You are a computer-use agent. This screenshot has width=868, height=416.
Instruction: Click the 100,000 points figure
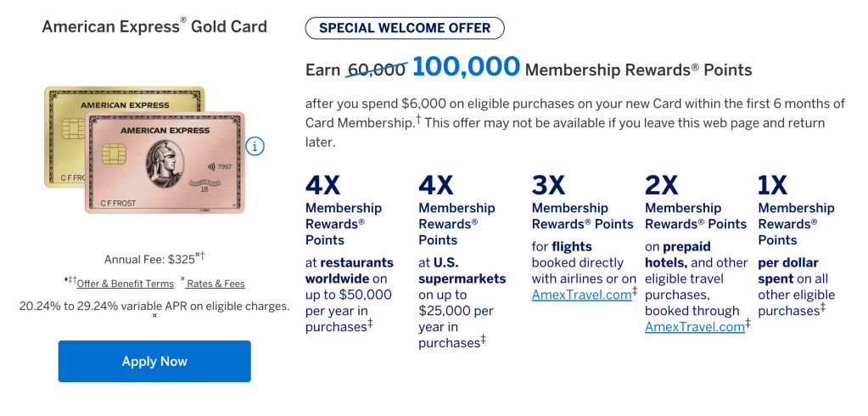[x=466, y=67]
